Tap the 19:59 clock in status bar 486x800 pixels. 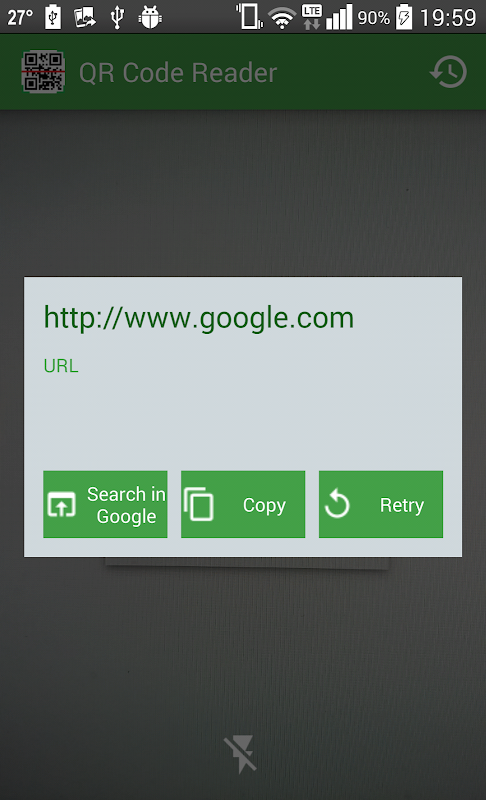(448, 18)
